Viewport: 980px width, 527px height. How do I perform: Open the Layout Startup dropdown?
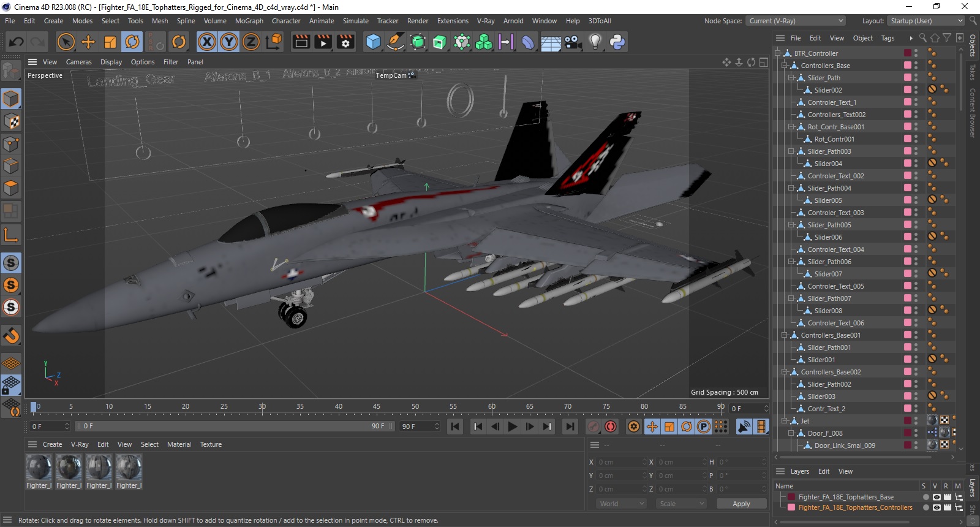926,21
